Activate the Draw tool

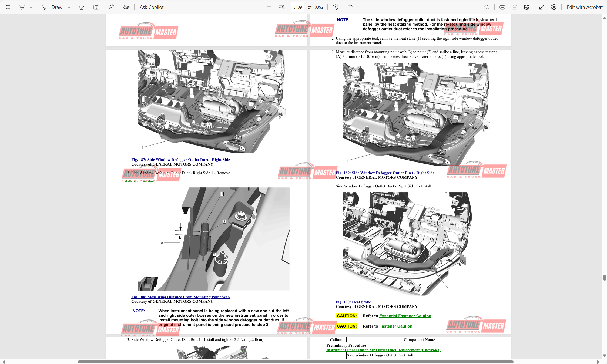[x=53, y=7]
